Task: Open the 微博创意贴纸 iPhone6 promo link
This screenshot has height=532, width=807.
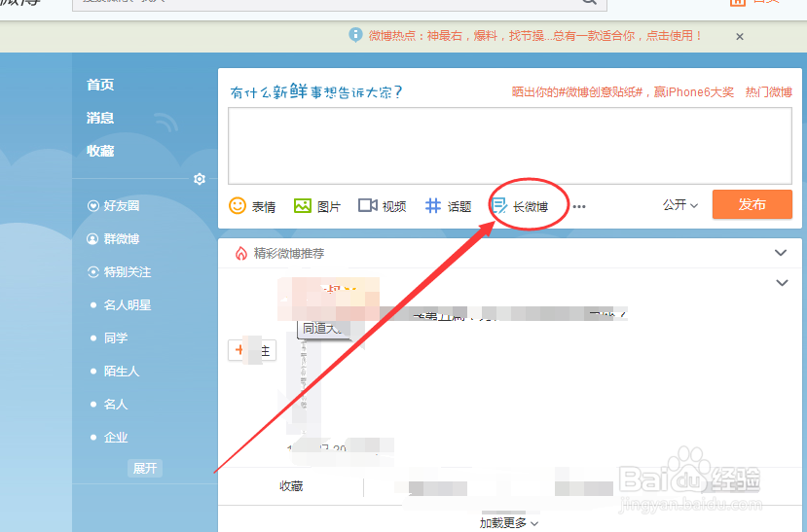Action: [x=623, y=92]
